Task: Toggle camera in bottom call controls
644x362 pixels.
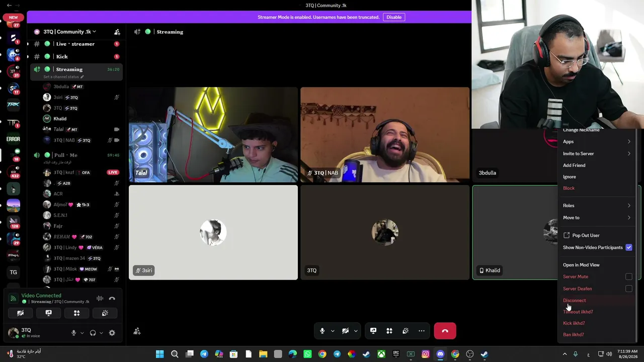Action: coord(345,331)
